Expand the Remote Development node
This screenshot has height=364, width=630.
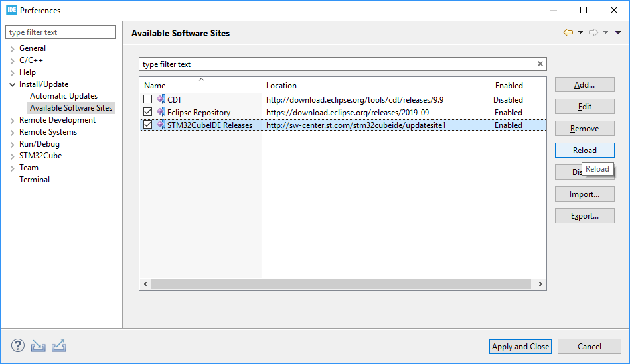[12, 121]
